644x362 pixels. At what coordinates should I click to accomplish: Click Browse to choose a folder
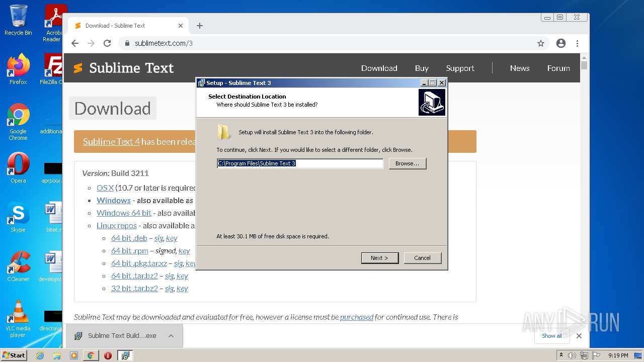(x=408, y=163)
